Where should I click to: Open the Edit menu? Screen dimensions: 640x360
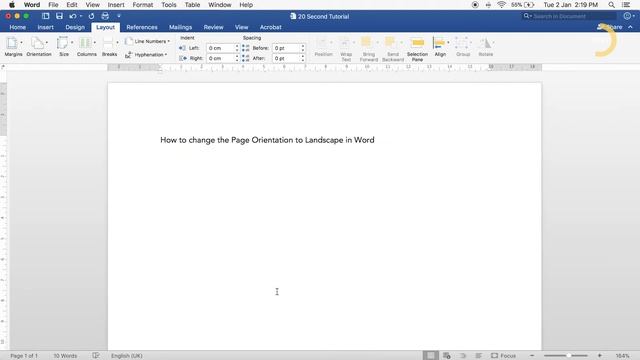tap(72, 5)
